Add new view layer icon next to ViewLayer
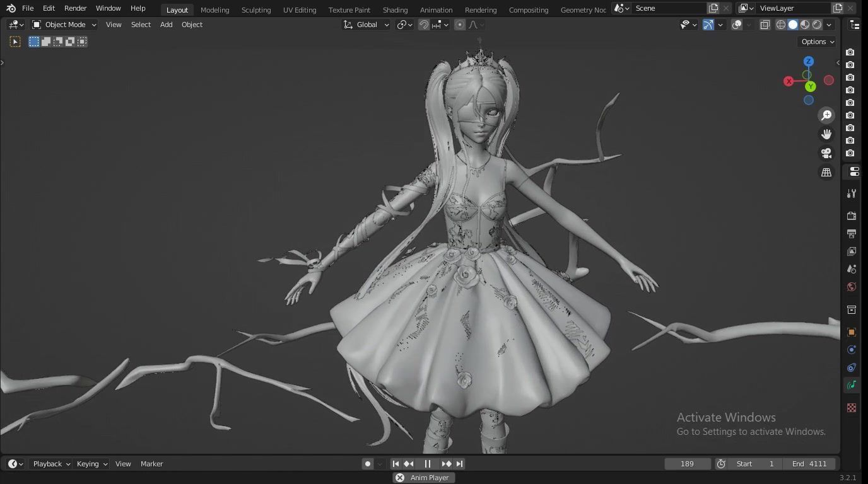 click(x=838, y=8)
